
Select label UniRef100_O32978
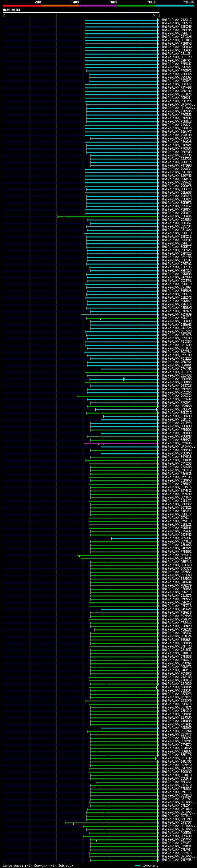(x=177, y=854)
